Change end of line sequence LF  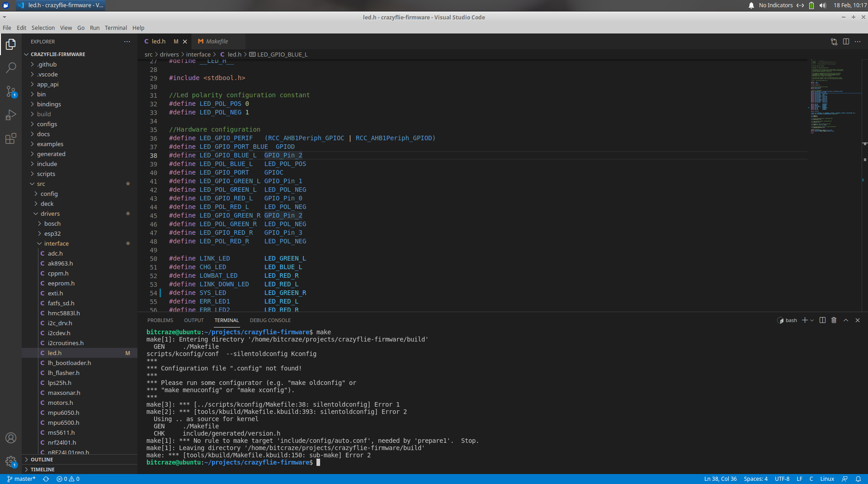pyautogui.click(x=799, y=479)
